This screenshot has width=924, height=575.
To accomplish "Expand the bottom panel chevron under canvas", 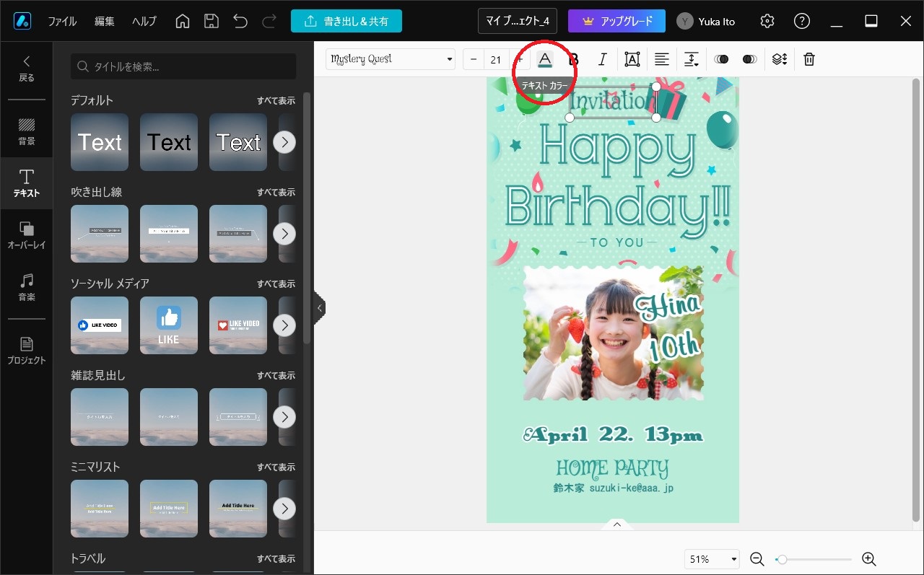I will pos(617,524).
